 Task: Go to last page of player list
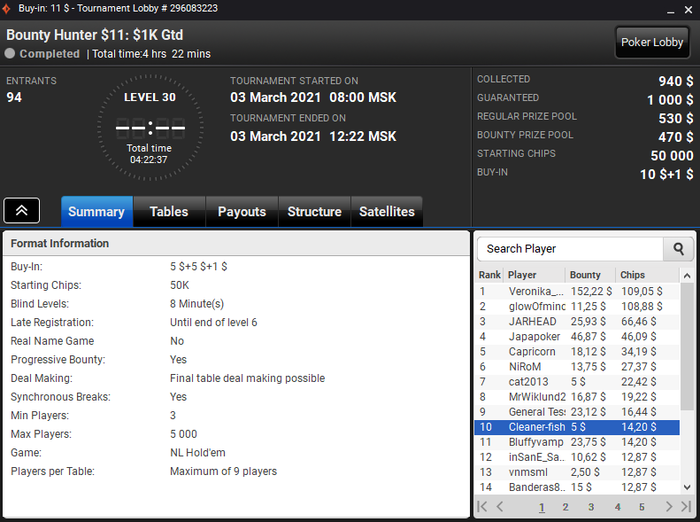pyautogui.click(x=686, y=506)
